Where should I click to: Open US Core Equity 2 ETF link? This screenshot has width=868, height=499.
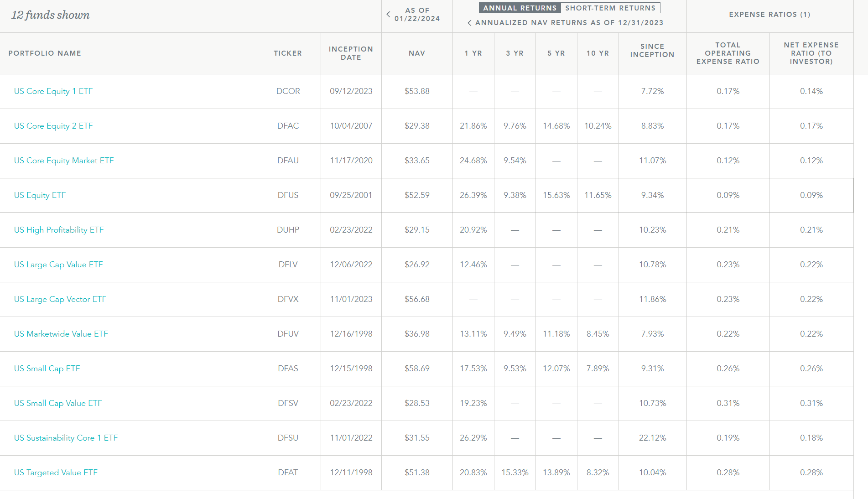click(x=53, y=126)
